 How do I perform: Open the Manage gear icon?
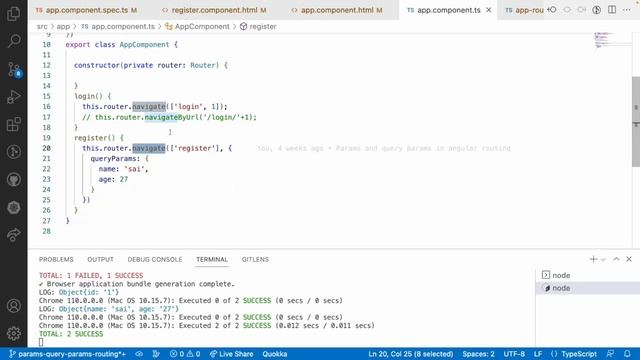click(13, 333)
